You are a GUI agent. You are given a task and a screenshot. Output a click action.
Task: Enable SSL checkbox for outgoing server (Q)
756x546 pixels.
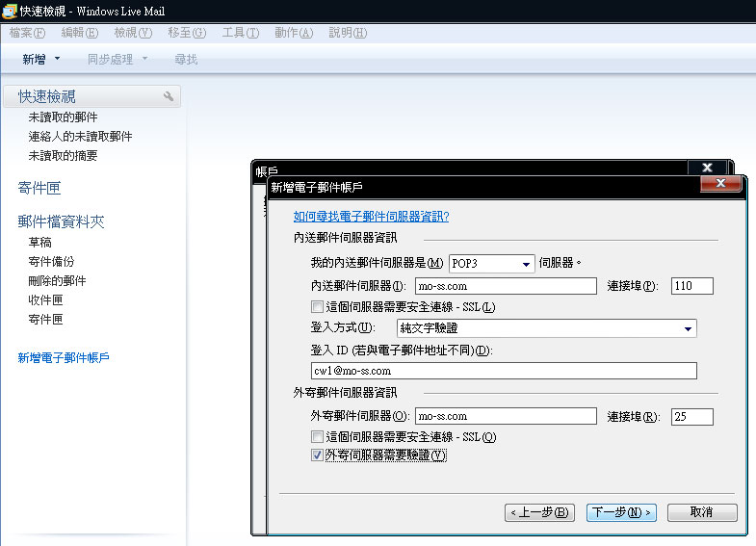click(x=317, y=436)
